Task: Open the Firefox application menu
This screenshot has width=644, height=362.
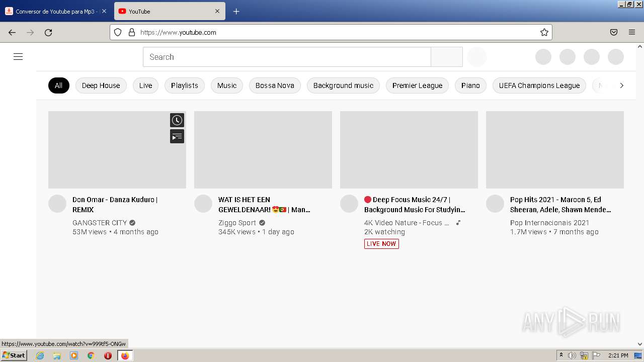Action: 632,32
